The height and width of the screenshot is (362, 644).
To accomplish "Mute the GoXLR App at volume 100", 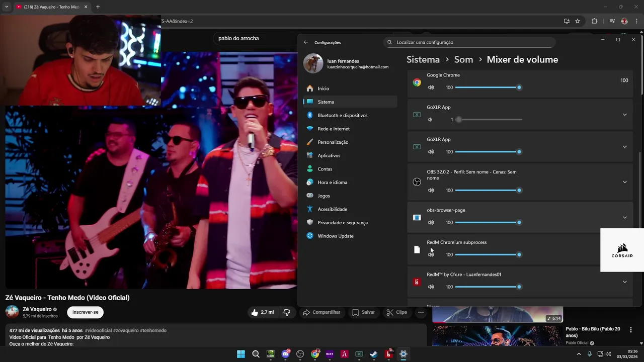I will [431, 152].
